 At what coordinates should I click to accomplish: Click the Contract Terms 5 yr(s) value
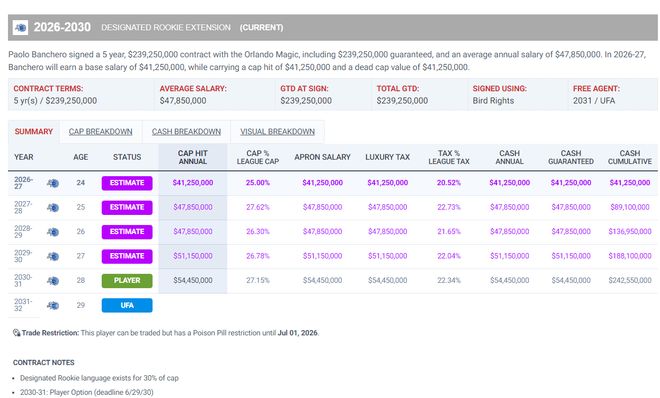(55, 101)
